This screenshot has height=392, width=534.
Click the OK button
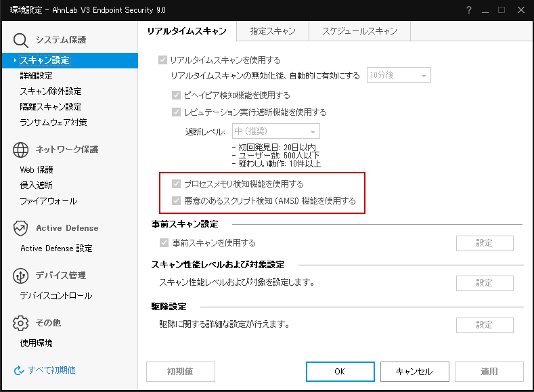coord(340,372)
